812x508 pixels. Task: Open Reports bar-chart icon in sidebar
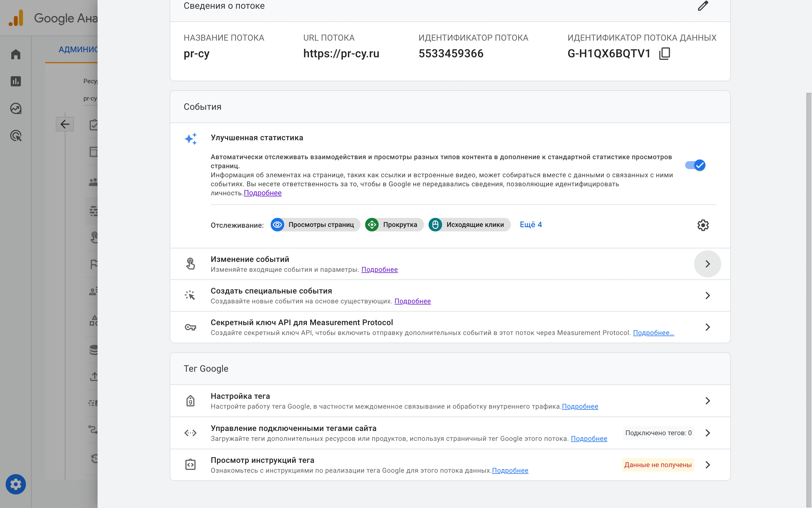16,81
